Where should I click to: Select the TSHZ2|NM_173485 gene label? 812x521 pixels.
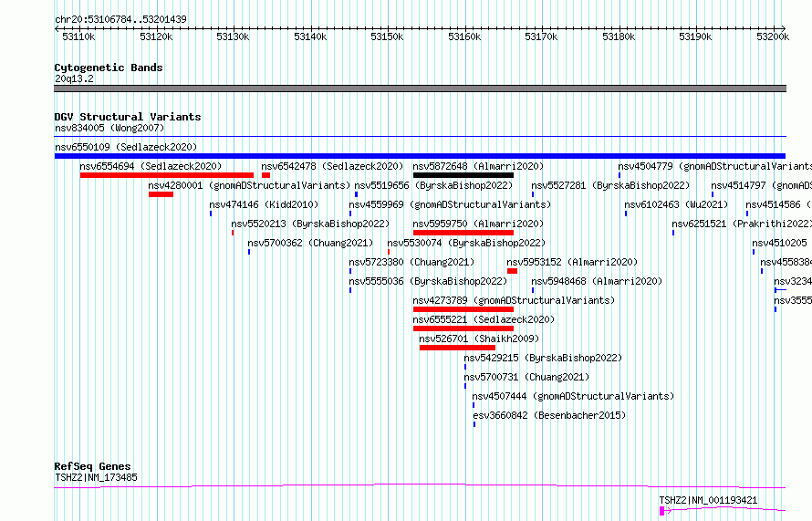pos(97,477)
